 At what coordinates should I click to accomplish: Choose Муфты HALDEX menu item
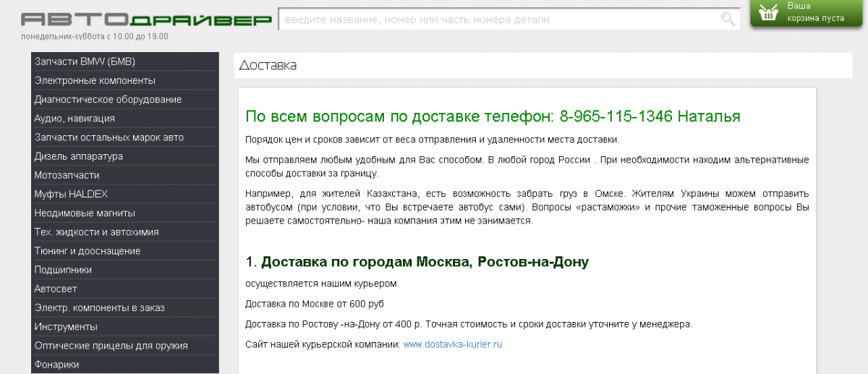tap(125, 194)
